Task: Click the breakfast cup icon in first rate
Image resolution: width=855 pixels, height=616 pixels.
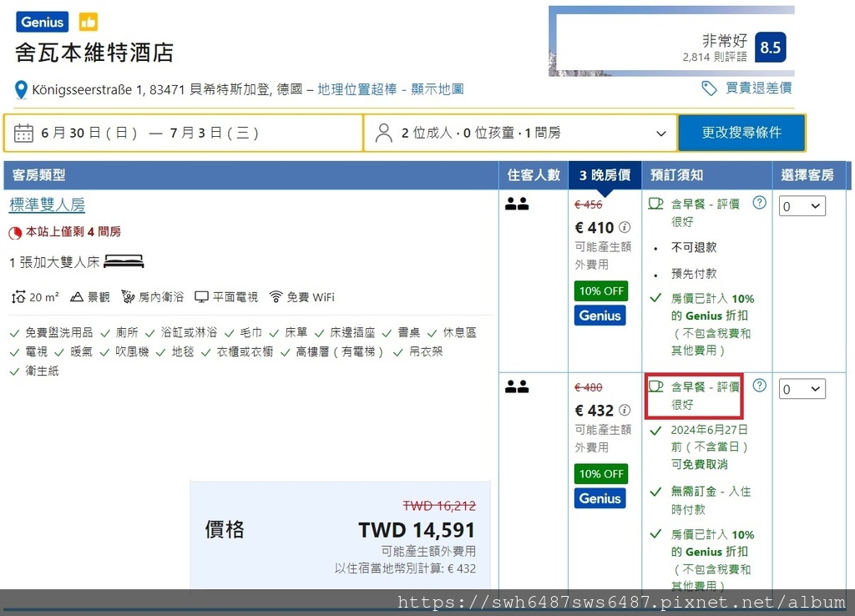Action: pos(655,204)
